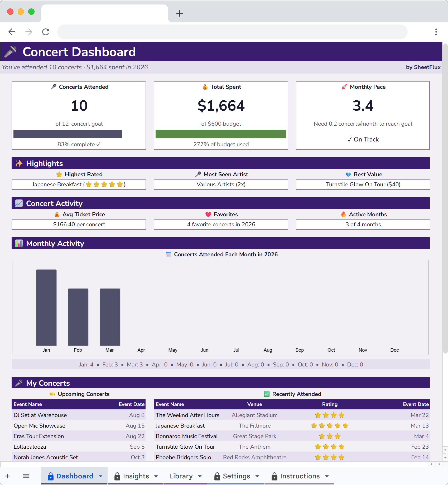
Task: Click the money bag icon on the Total Spent card
Action: 205,87
